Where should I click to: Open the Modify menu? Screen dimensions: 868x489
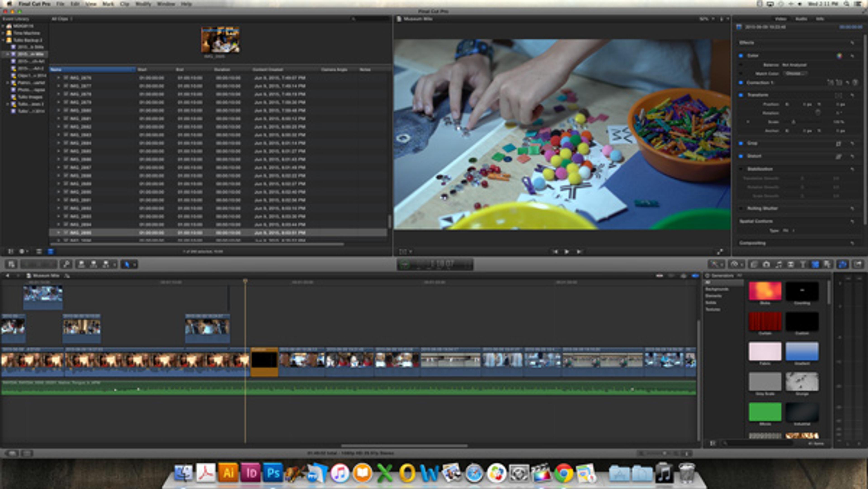(143, 4)
